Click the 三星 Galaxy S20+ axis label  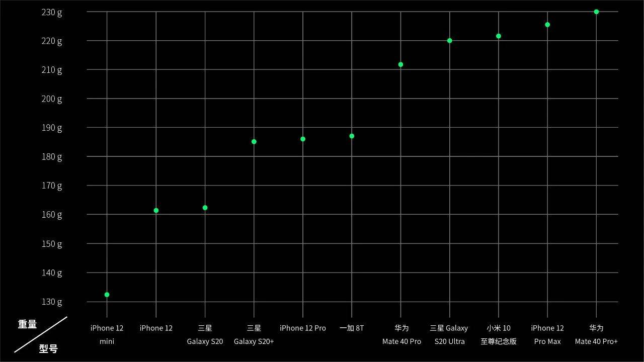pyautogui.click(x=254, y=335)
